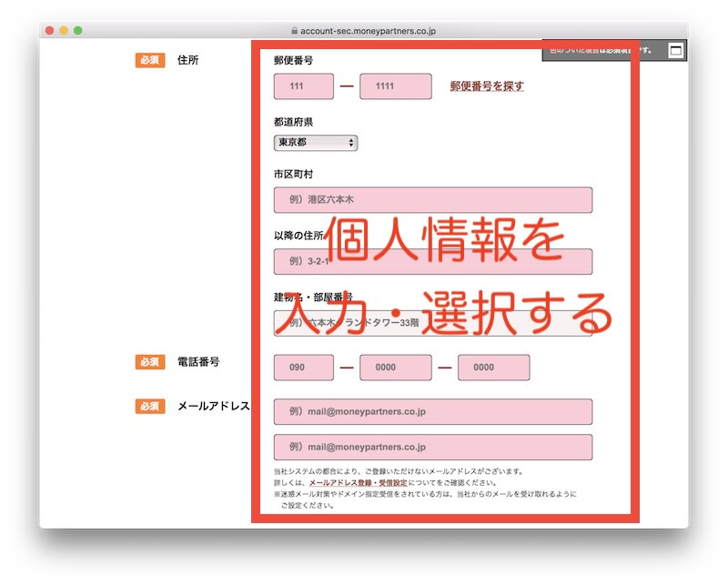Click the lock icon in the address bar

(x=294, y=31)
